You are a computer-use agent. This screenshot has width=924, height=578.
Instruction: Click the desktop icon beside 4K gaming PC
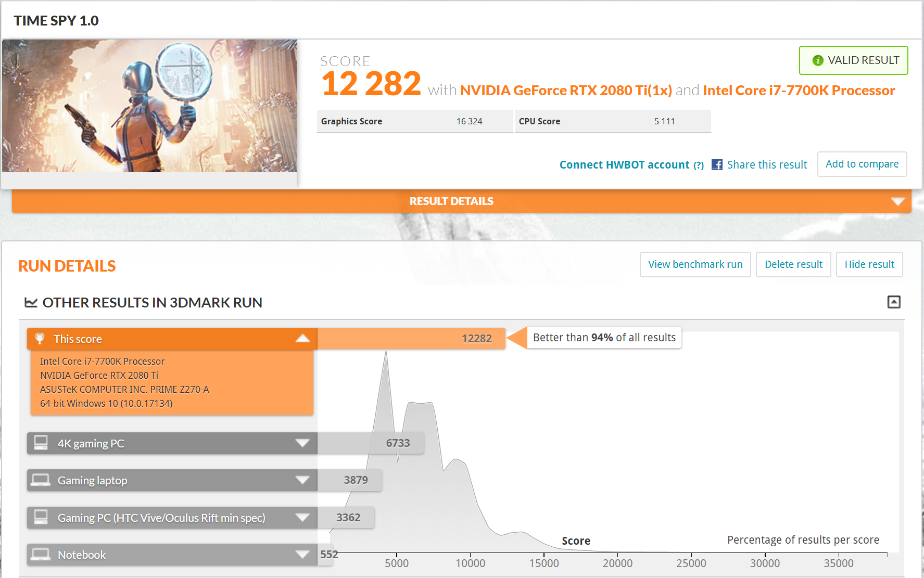point(41,443)
